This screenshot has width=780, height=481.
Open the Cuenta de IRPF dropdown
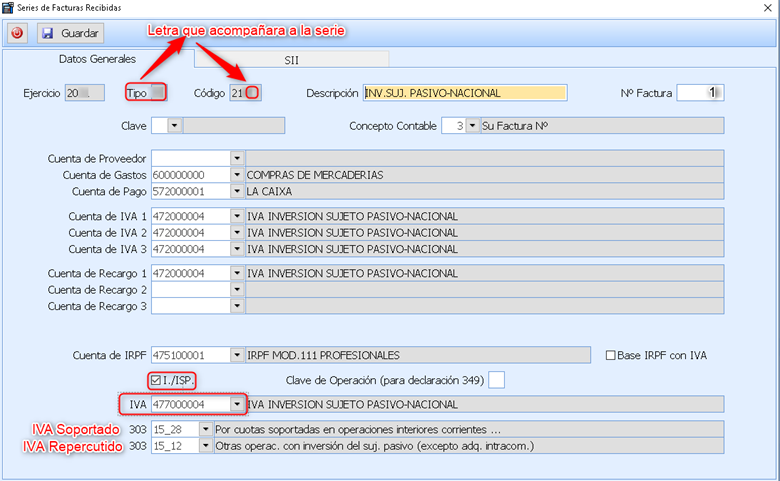click(x=237, y=355)
